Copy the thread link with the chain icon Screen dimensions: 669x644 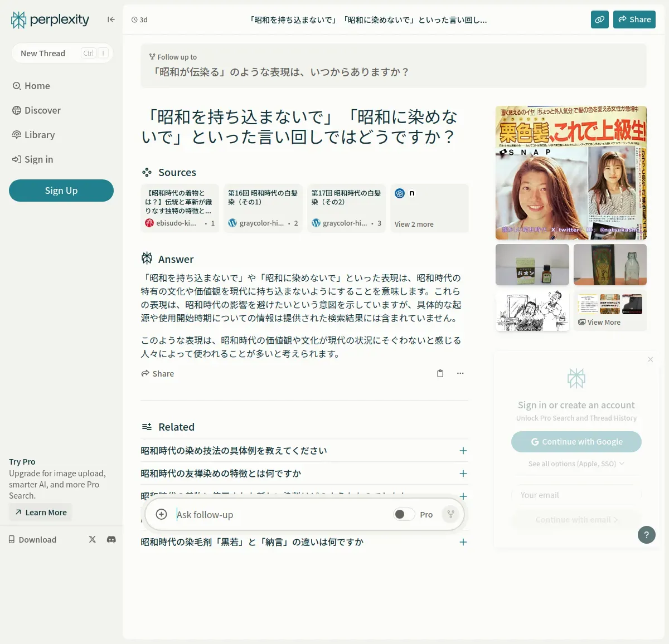click(x=600, y=19)
